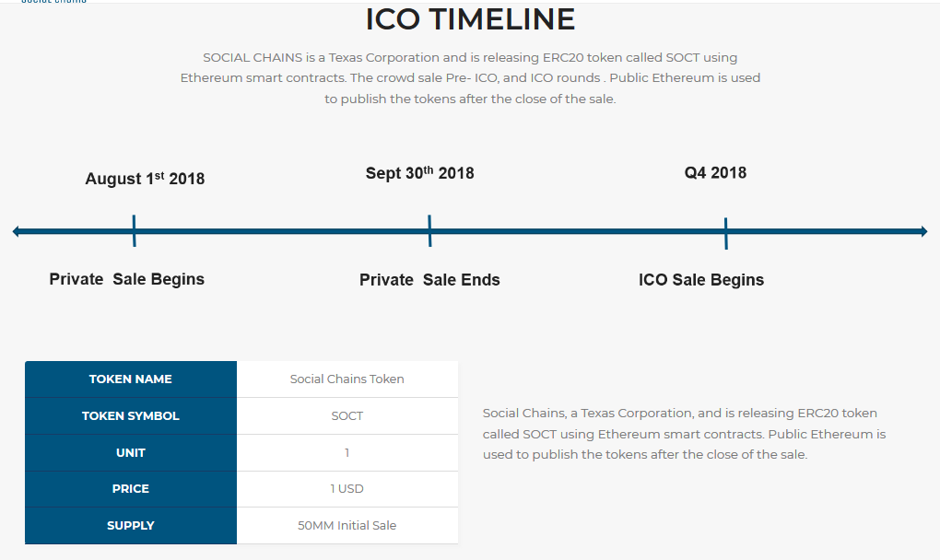Image resolution: width=940 pixels, height=560 pixels.
Task: Click the ICO Sale Begins label
Action: 700,280
